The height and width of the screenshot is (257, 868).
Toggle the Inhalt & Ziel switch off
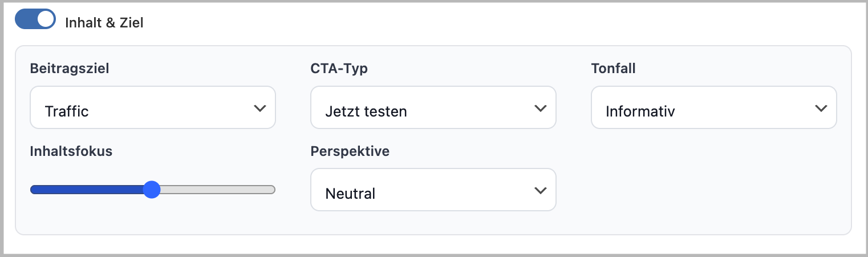[35, 19]
